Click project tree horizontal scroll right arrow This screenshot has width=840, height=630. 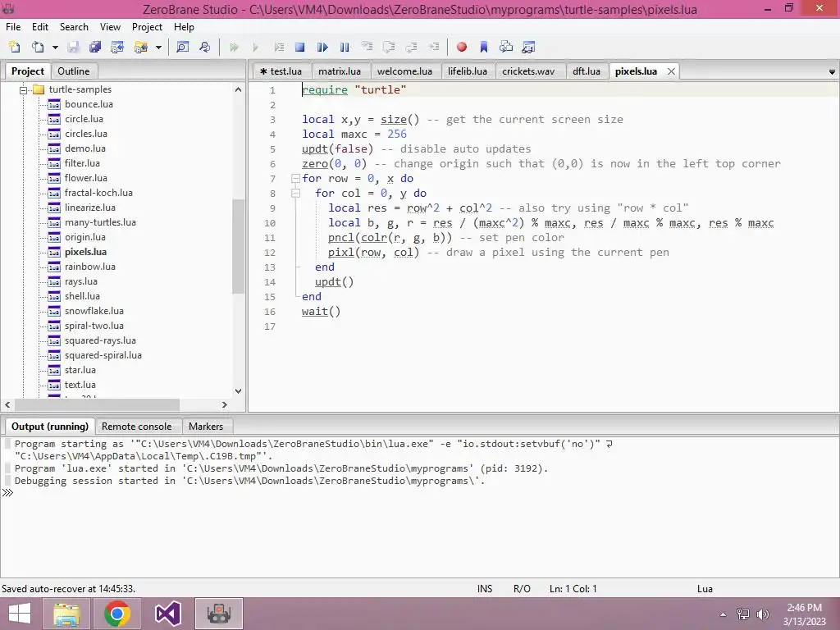tap(225, 405)
